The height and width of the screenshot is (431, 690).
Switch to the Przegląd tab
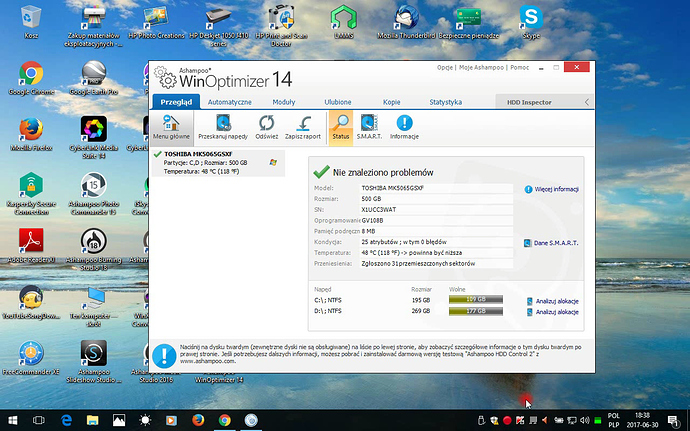pos(176,102)
